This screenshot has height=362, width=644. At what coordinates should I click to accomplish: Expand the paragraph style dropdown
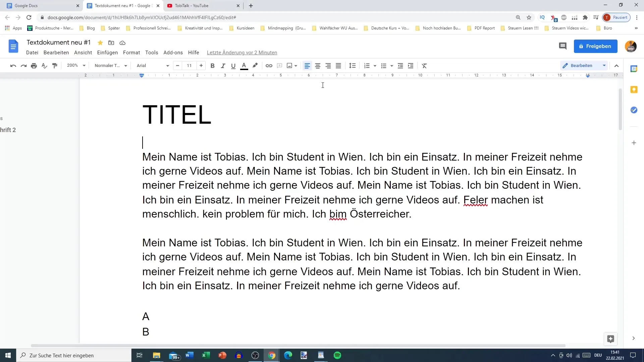pos(125,65)
